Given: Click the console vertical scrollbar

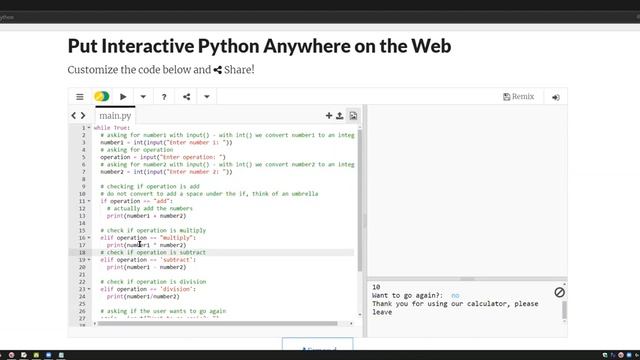Looking at the screenshot, I should 564,310.
